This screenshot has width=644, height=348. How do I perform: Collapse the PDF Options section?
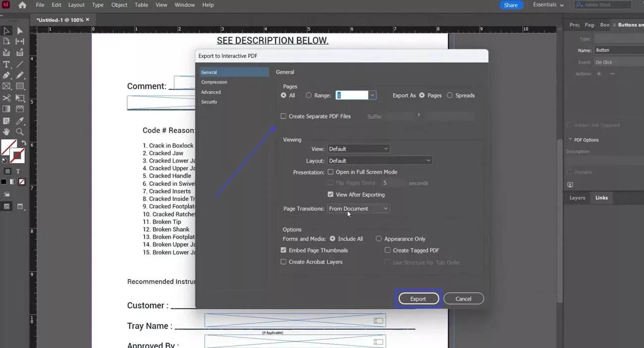point(570,139)
